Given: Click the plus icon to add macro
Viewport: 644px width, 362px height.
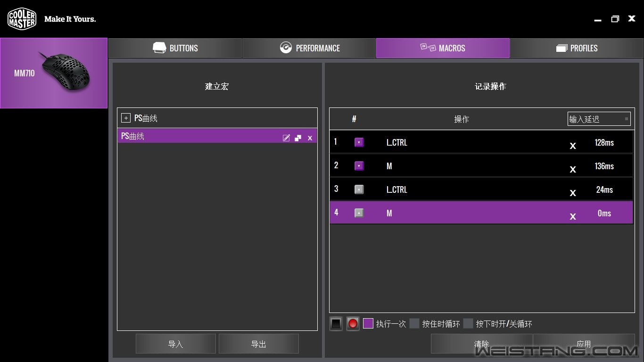Looking at the screenshot, I should click(125, 118).
